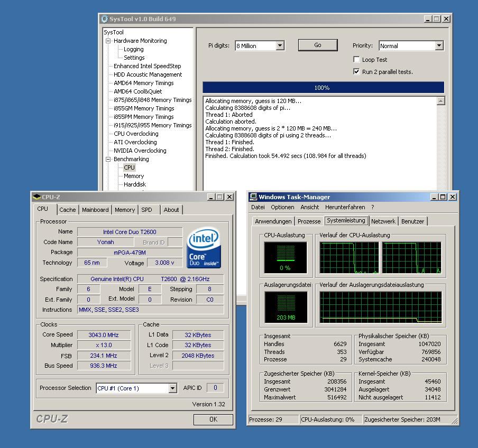478x448 pixels.
Task: Open the Herunterfahren menu
Action: pos(345,207)
